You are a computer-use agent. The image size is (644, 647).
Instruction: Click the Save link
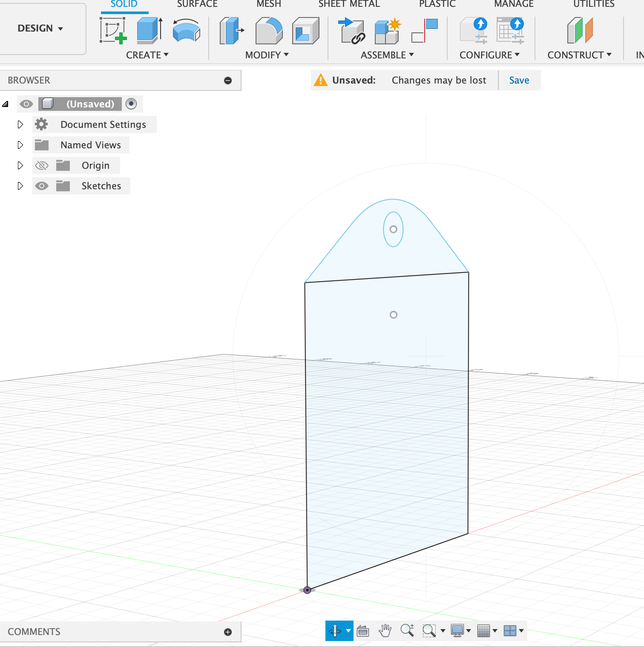click(519, 80)
